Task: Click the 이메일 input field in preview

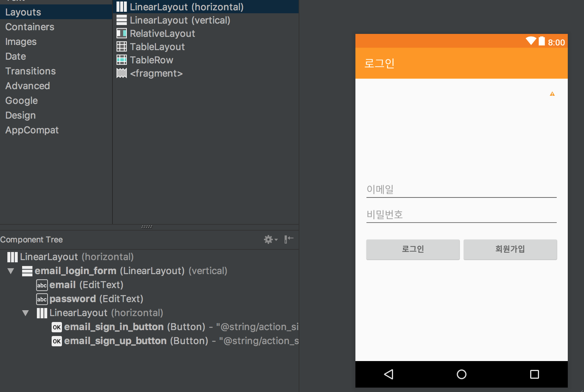Action: coord(462,189)
